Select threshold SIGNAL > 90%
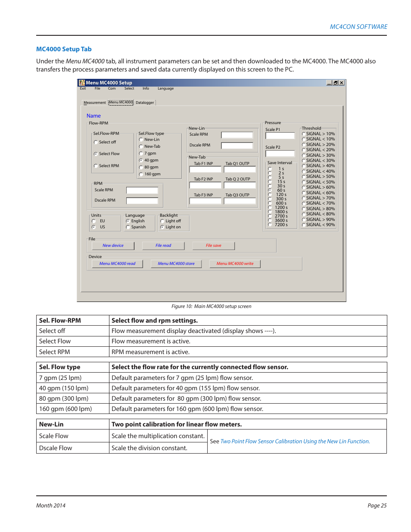The height and width of the screenshot is (532, 411). [x=304, y=219]
